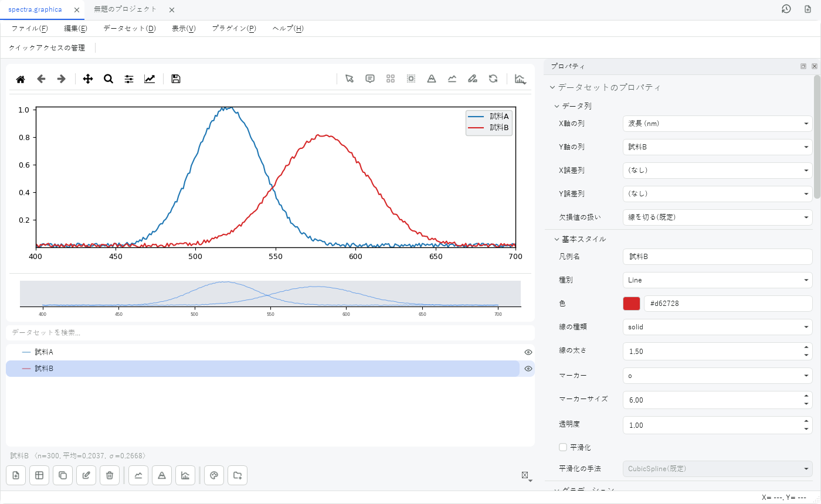This screenshot has width=821, height=504.
Task: Toggle visibility eye for 試料B
Action: click(528, 369)
